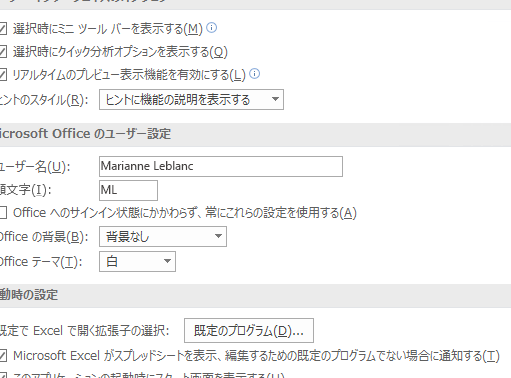Toggle 選択時にクイック分析オプションを表示する checkbox
511x378 pixels.
3,52
